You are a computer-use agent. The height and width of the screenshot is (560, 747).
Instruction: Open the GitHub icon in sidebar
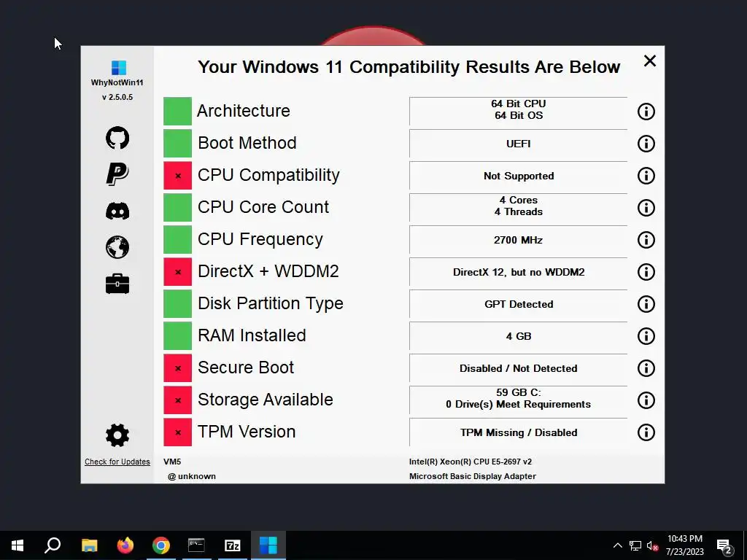pyautogui.click(x=117, y=138)
